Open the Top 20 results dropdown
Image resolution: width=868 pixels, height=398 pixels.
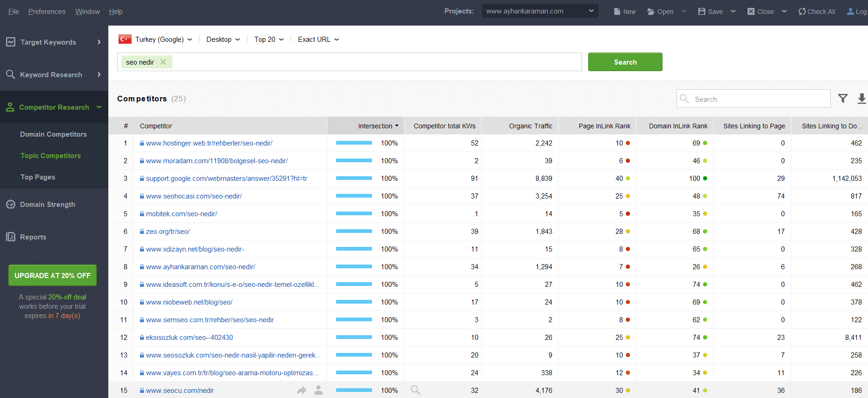pos(269,40)
